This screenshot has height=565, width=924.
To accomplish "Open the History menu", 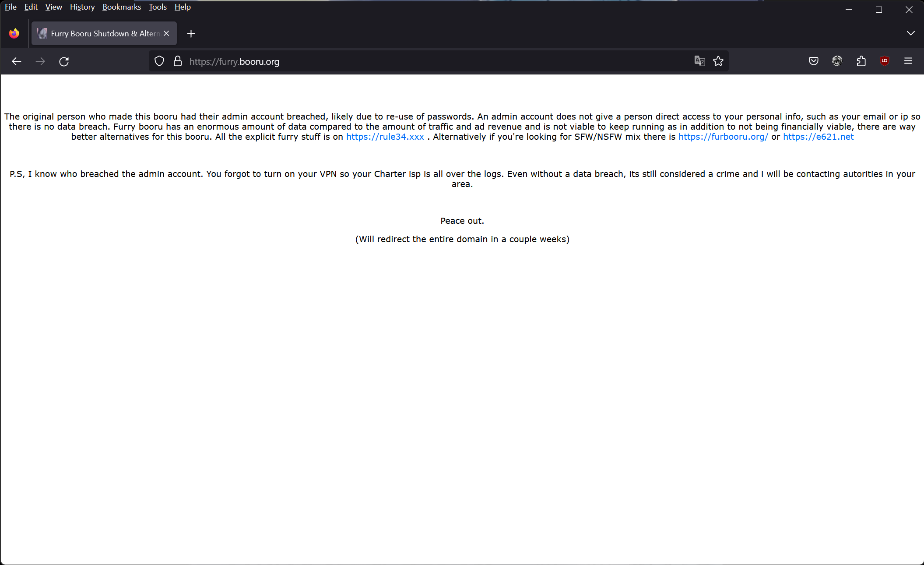I will point(82,7).
